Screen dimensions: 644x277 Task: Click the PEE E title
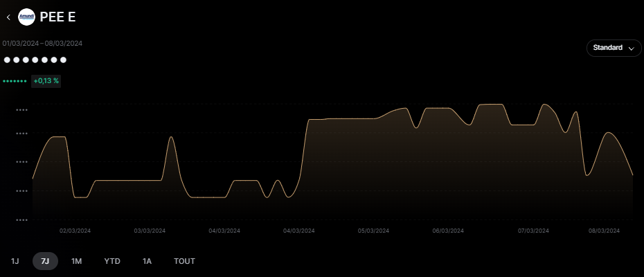pyautogui.click(x=58, y=17)
